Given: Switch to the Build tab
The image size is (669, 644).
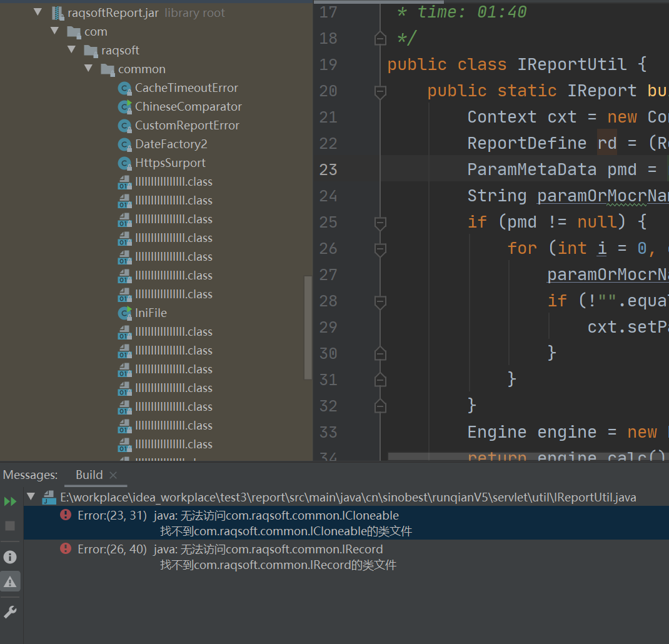Looking at the screenshot, I should tap(89, 475).
